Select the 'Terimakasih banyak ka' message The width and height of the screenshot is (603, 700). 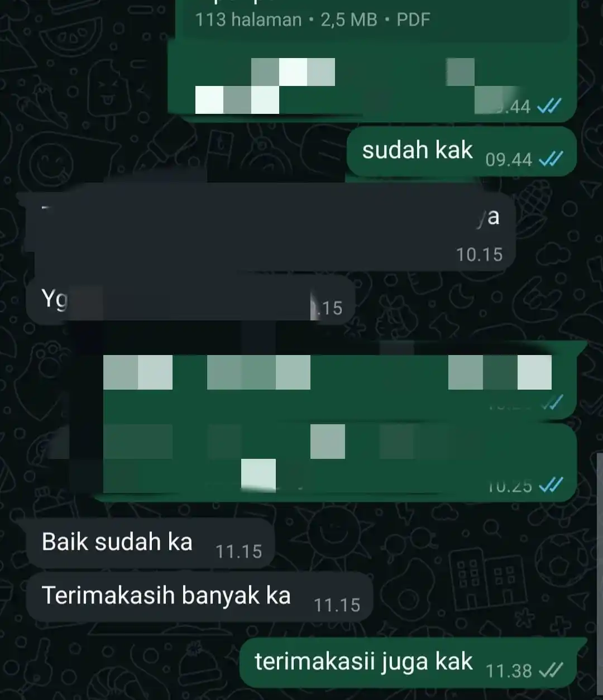point(199,597)
